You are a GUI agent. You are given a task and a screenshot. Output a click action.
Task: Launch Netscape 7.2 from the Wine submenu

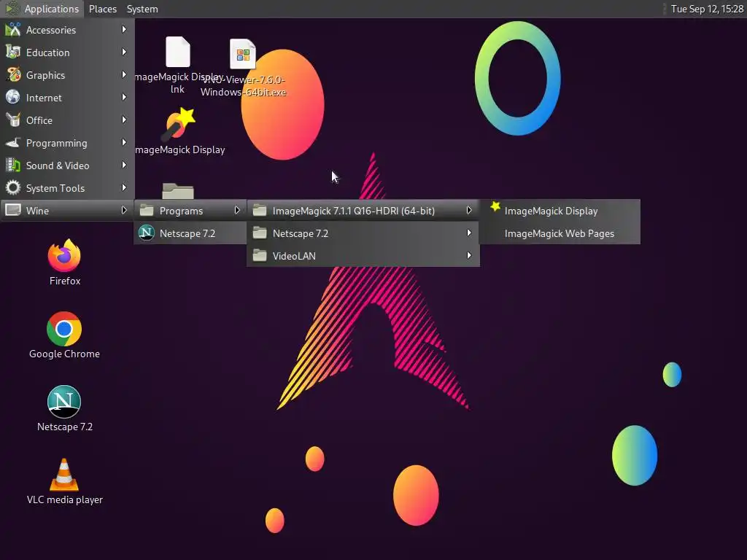pos(190,233)
